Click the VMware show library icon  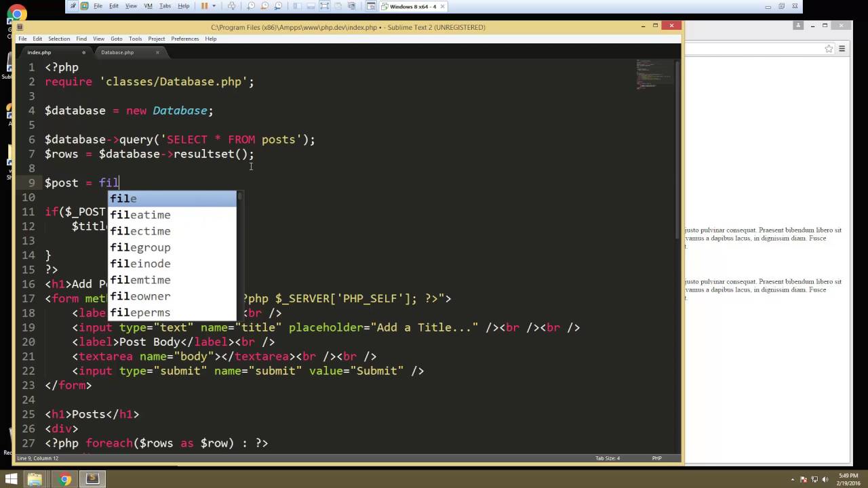coord(296,6)
